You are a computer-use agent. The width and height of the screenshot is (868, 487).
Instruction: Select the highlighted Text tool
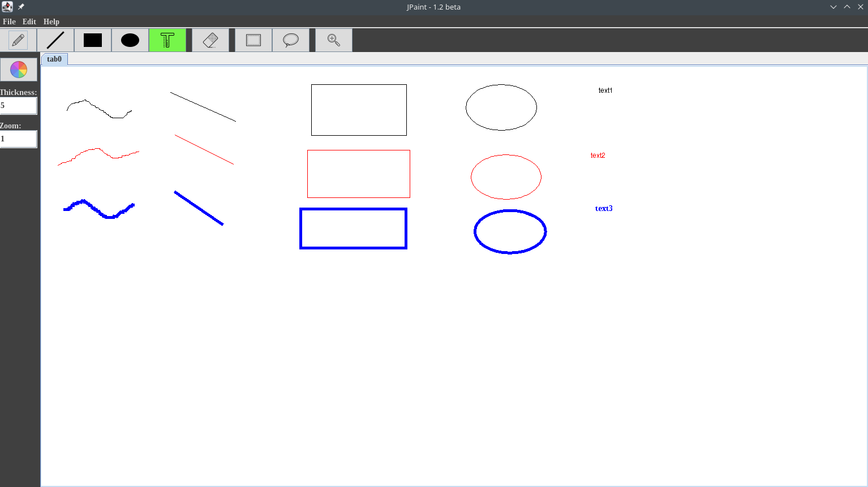(x=167, y=40)
